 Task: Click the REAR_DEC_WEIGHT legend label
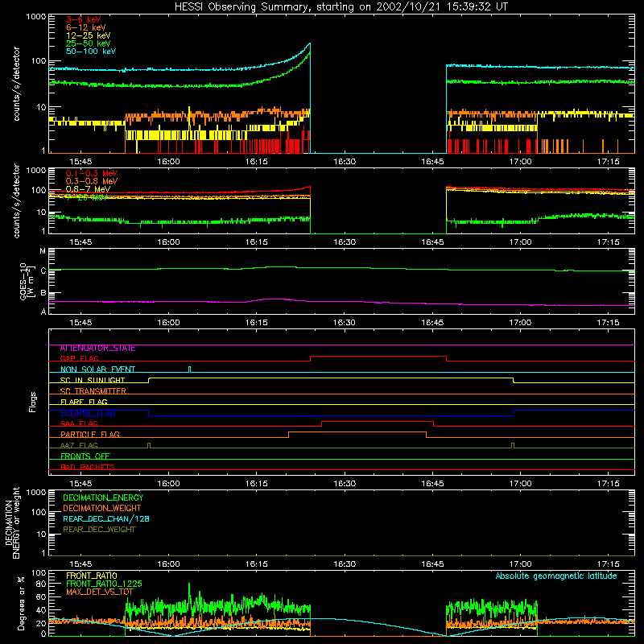(x=99, y=530)
